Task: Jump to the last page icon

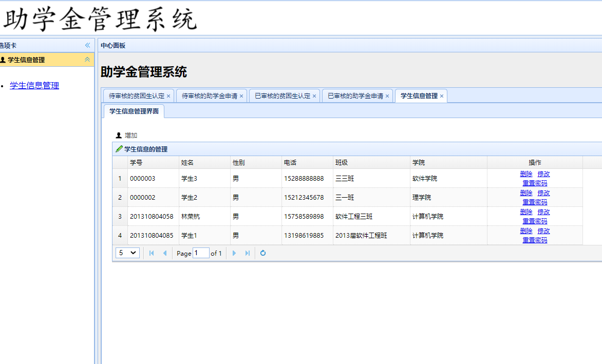Action: coord(247,253)
